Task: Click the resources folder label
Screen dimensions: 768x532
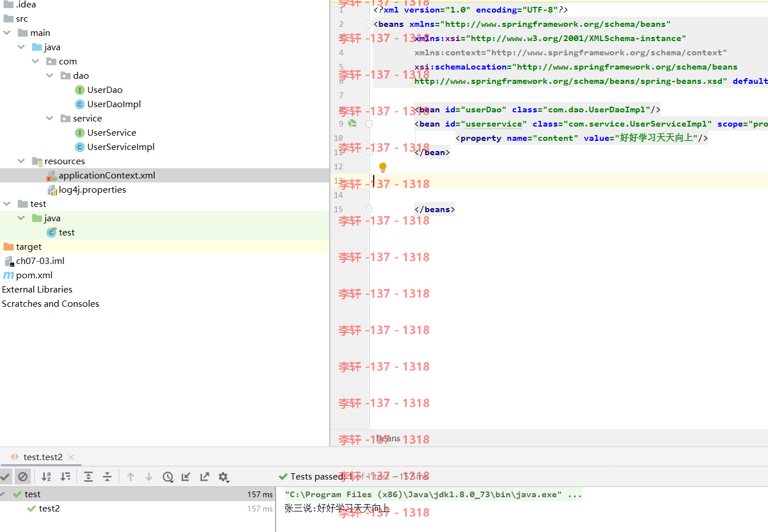Action: pyautogui.click(x=64, y=161)
